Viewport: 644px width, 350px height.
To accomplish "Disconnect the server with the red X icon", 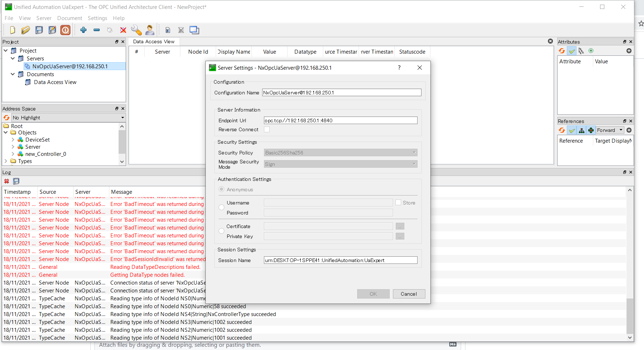I will pos(123,30).
